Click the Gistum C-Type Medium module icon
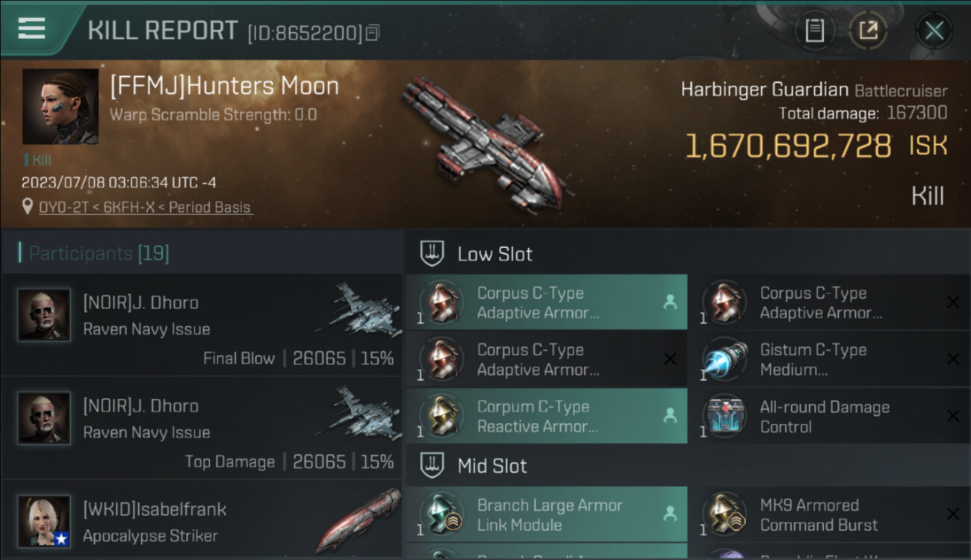 (x=725, y=360)
